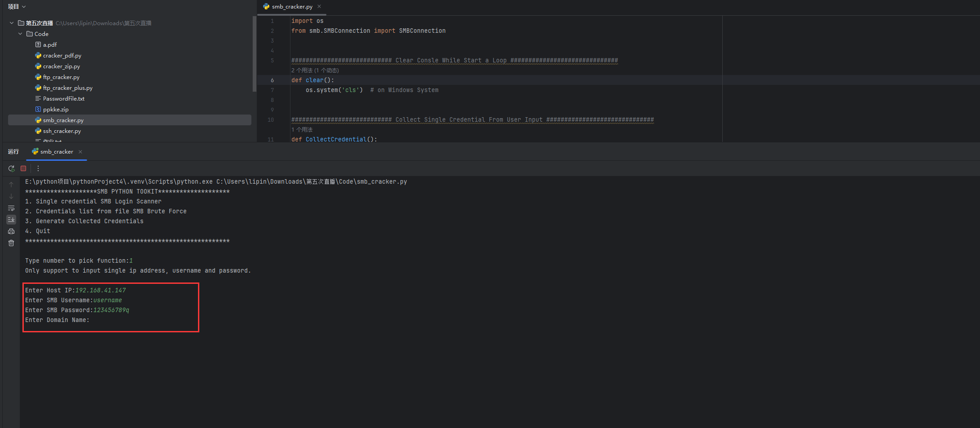Click '2. Credentials list from file SMB Brute Force'
The image size is (980, 428).
coord(106,211)
